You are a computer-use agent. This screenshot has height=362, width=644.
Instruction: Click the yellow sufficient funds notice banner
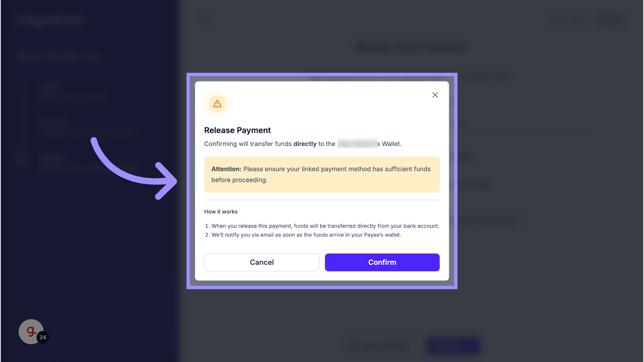tap(322, 174)
